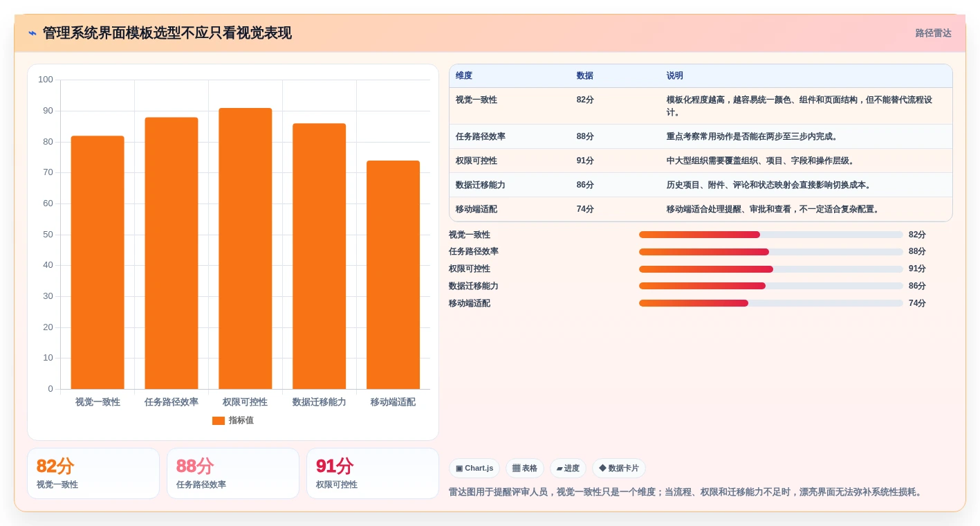Click description starting 重点考察常用动作
This screenshot has width=980, height=526.
[x=752, y=136]
